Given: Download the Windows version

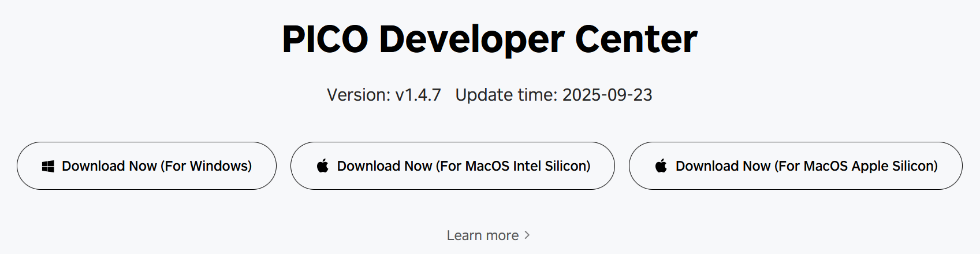Looking at the screenshot, I should pos(147,166).
